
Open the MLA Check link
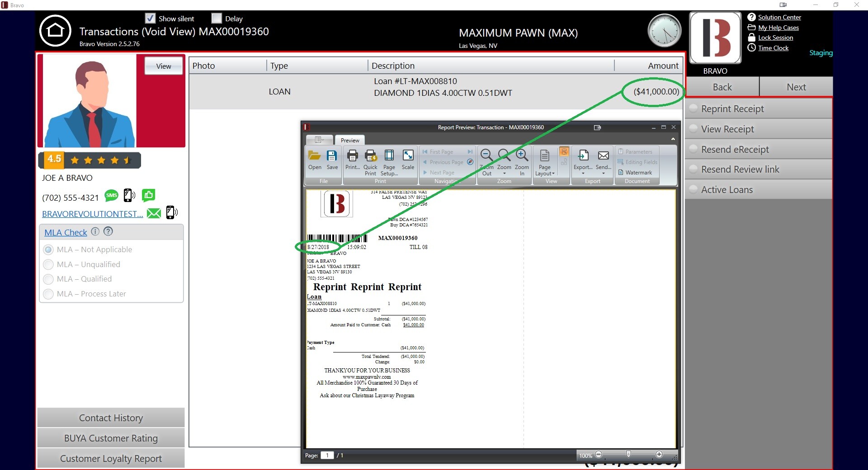pyautogui.click(x=66, y=232)
